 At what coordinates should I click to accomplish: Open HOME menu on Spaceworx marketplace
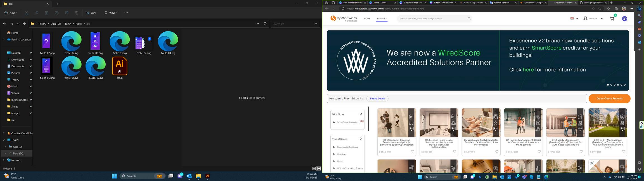point(367,19)
